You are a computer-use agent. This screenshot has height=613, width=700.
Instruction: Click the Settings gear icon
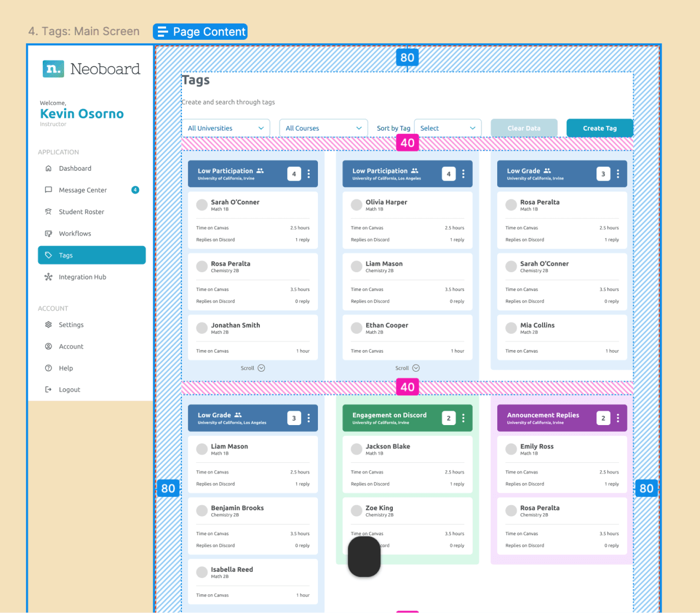tap(48, 324)
